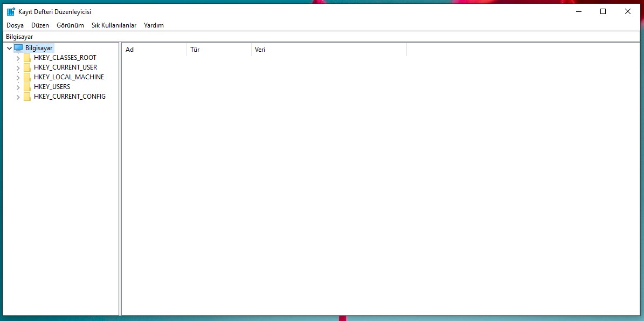Select the HKEY_USERS tree label

pos(52,87)
